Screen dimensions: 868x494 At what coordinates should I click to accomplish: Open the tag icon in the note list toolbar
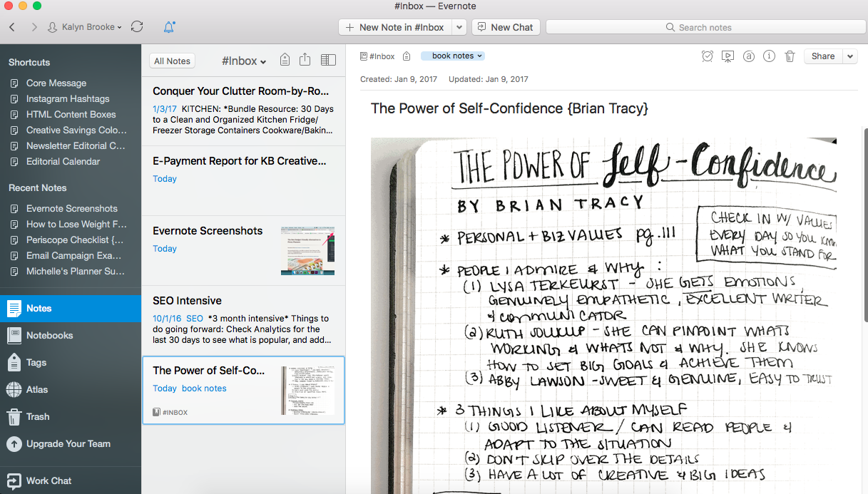coord(285,60)
